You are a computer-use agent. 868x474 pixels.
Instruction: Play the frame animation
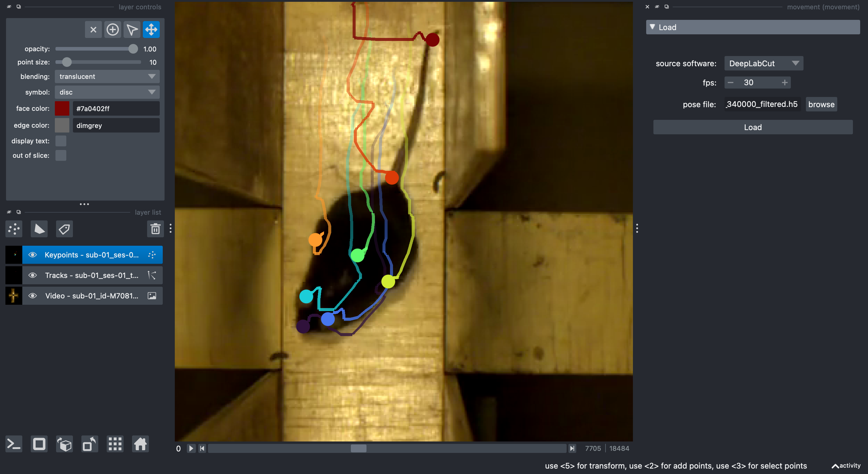pyautogui.click(x=191, y=448)
